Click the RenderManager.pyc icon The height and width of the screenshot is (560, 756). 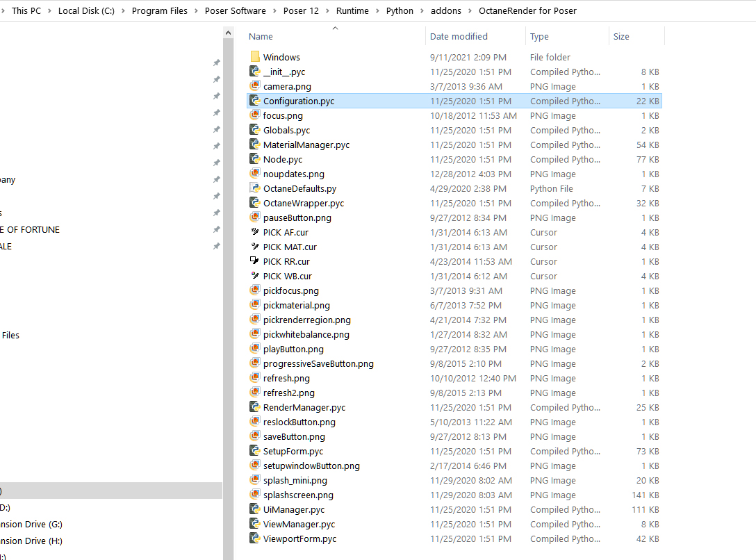pos(255,407)
